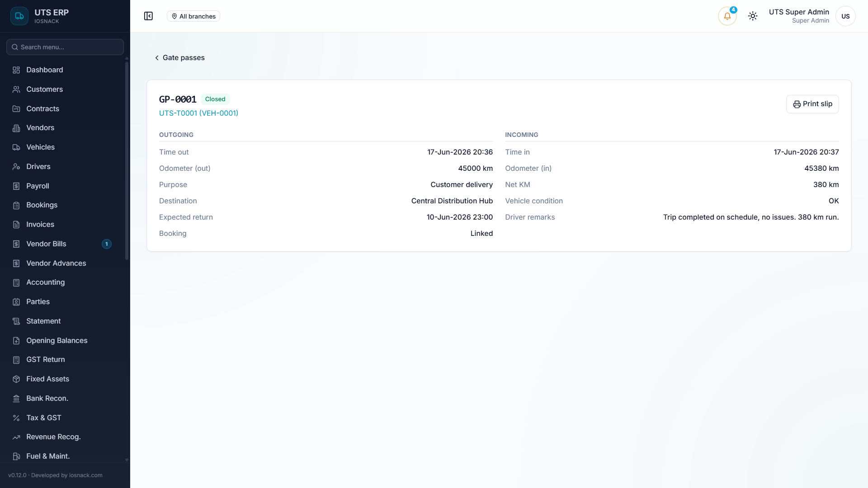Click the Dashboard icon in sidebar
868x488 pixels.
(16, 70)
